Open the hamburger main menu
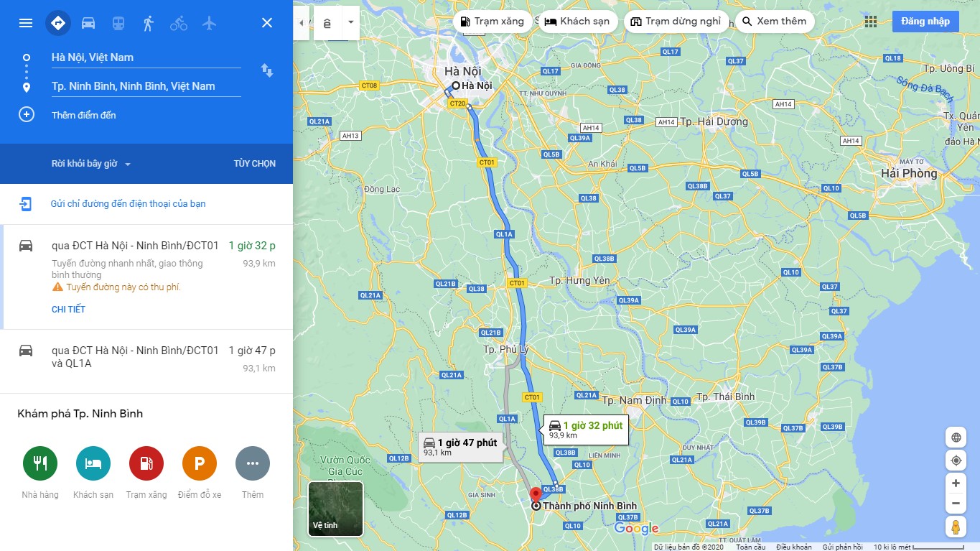 [x=26, y=23]
